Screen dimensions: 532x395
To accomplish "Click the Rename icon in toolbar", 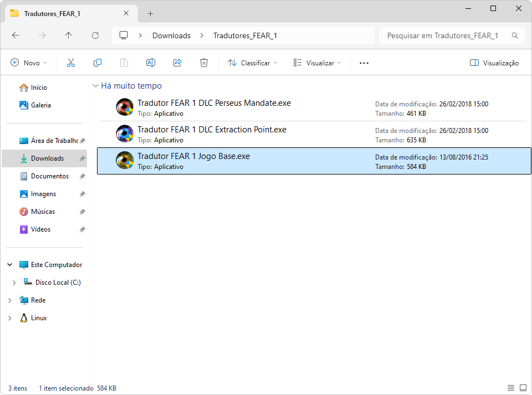I will [150, 63].
